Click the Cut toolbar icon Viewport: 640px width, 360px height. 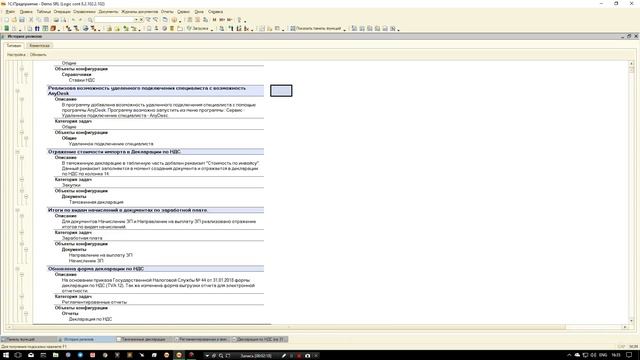[x=31, y=20]
